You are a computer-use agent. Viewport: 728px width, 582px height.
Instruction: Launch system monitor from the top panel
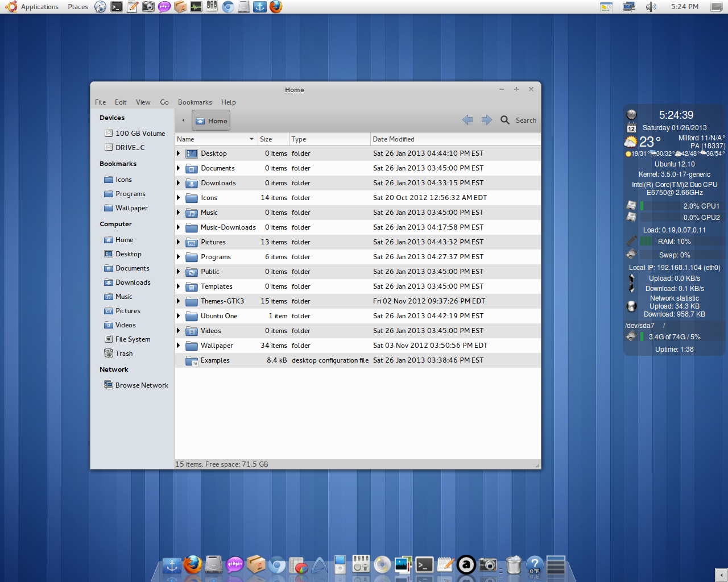[x=196, y=7]
